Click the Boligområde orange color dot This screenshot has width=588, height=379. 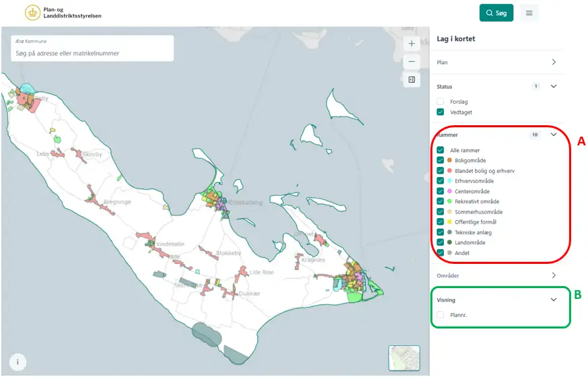pyautogui.click(x=449, y=161)
